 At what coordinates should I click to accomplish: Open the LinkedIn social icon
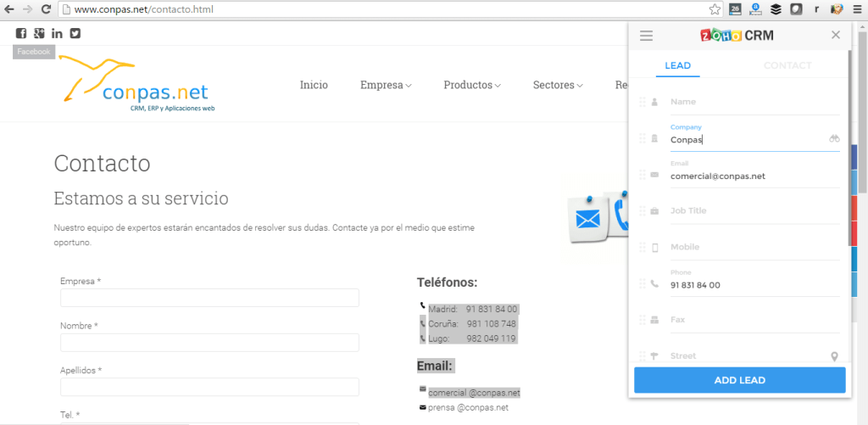pyautogui.click(x=57, y=33)
